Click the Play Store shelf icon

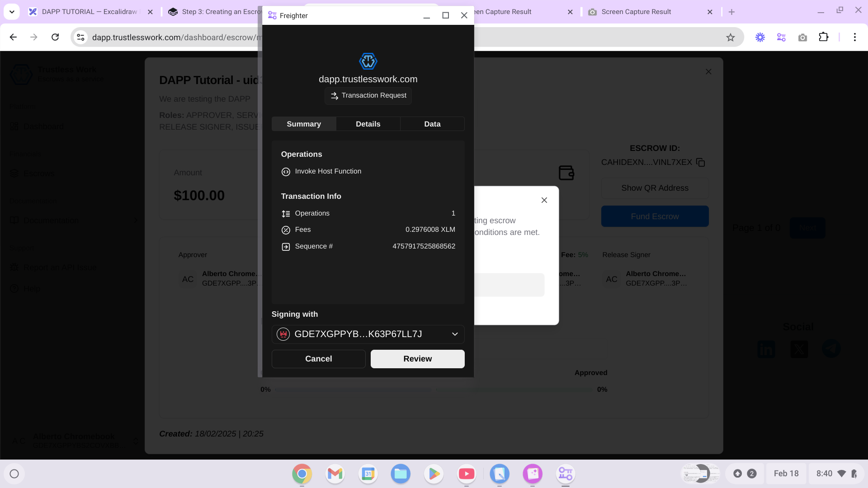pos(434,474)
